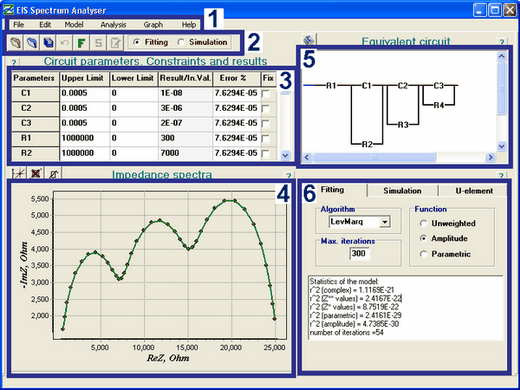Tick the Fix checkbox for C1
The image size is (520, 390).
[266, 94]
